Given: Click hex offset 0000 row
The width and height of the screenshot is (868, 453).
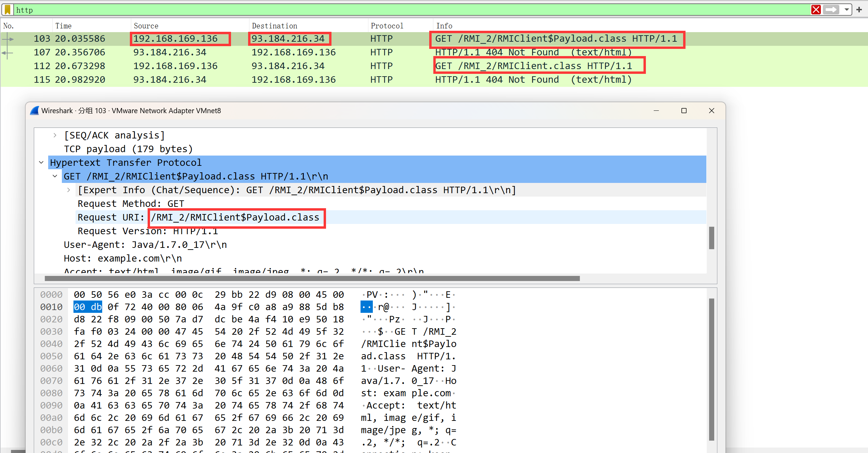Looking at the screenshot, I should click(51, 295).
